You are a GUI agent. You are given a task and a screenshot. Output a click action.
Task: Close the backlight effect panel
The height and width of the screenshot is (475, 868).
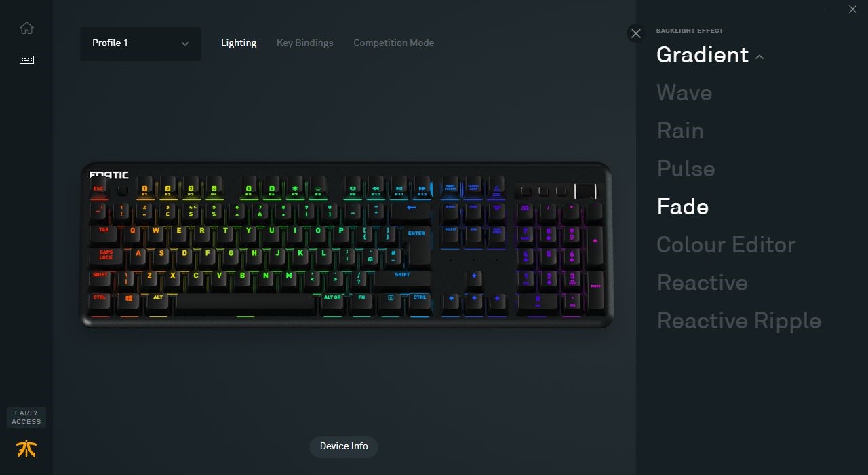[635, 33]
